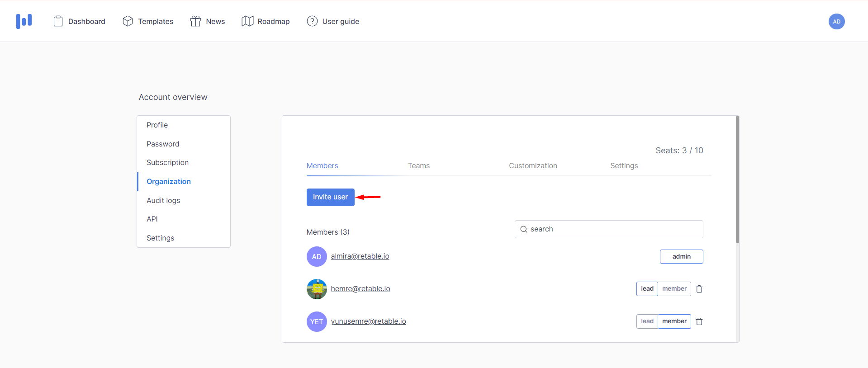Click the Roadmap map icon
Screen dimensions: 868x368
[x=247, y=21]
